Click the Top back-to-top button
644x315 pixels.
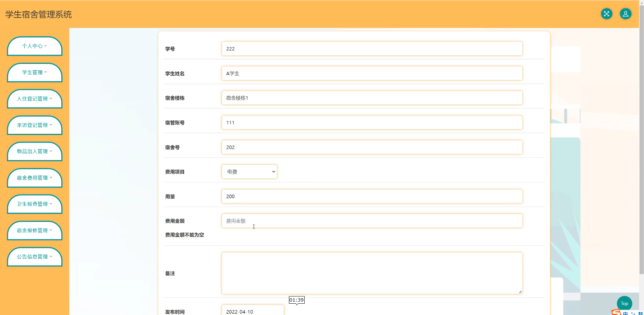click(x=624, y=303)
